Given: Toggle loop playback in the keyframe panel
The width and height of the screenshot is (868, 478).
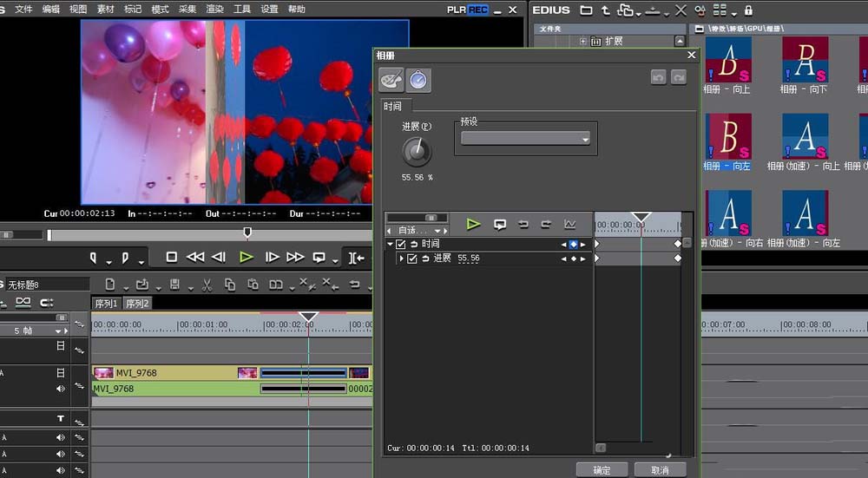Looking at the screenshot, I should 500,224.
